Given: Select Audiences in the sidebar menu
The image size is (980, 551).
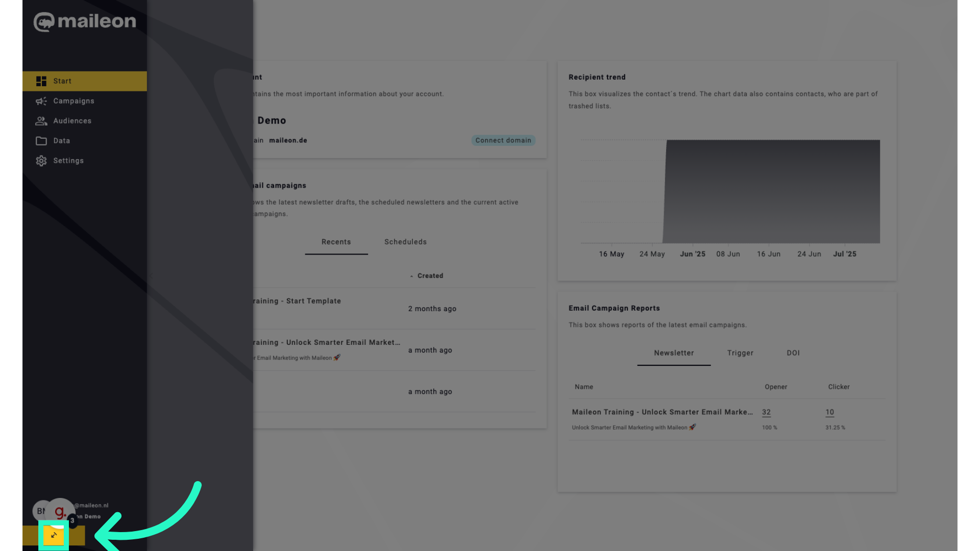Looking at the screenshot, I should [x=85, y=121].
